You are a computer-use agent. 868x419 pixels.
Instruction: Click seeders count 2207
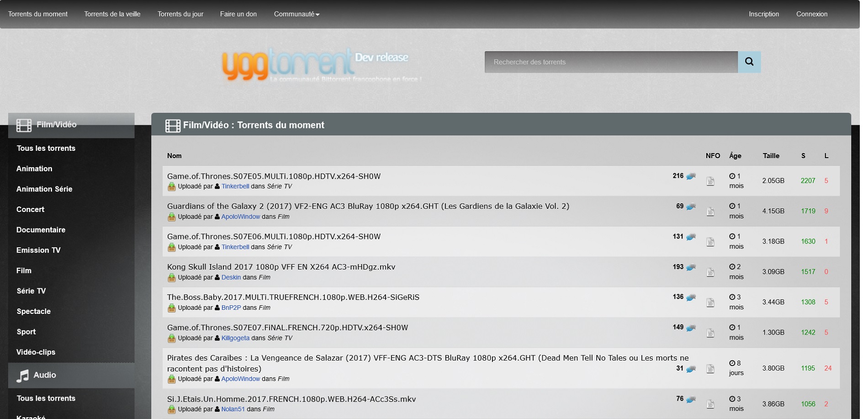click(x=808, y=181)
